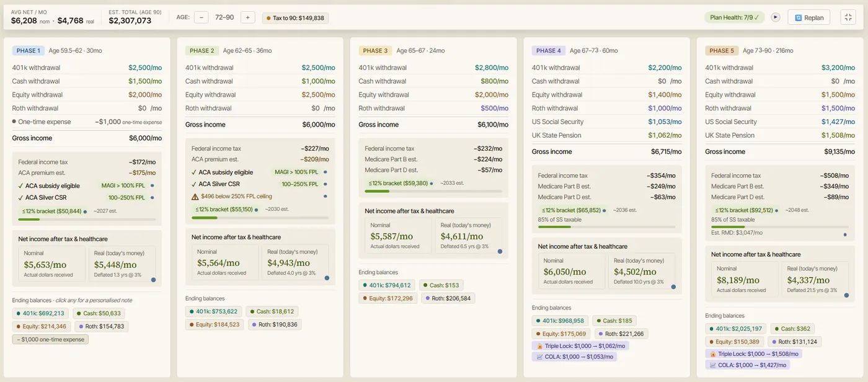Click Phase 4 UK State Pension $1,062/mo value
The width and height of the screenshot is (868, 382).
pos(665,135)
